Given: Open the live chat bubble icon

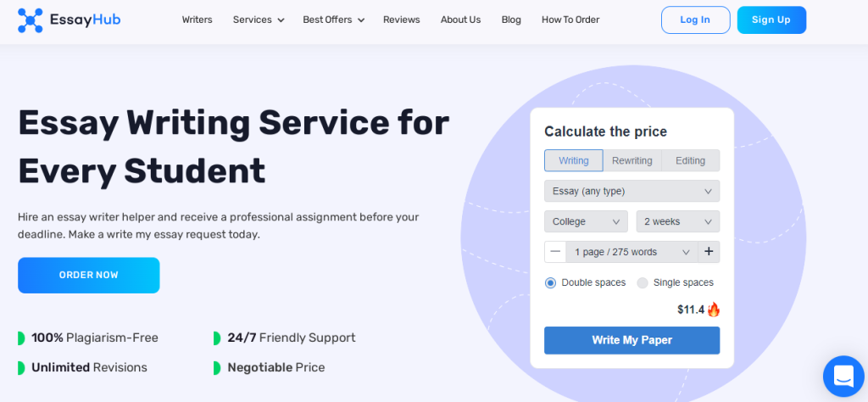Looking at the screenshot, I should [x=843, y=377].
